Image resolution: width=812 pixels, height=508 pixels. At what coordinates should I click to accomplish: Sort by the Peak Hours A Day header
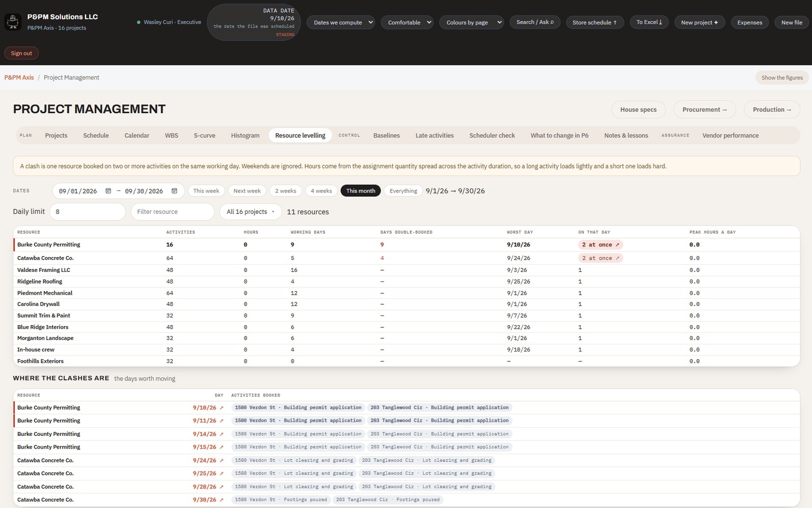(712, 232)
